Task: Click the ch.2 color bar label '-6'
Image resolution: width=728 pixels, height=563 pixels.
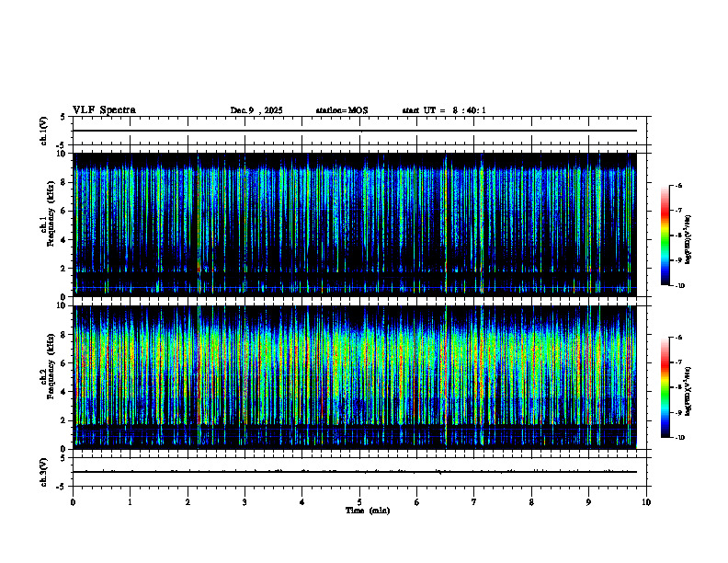Action: [x=678, y=338]
